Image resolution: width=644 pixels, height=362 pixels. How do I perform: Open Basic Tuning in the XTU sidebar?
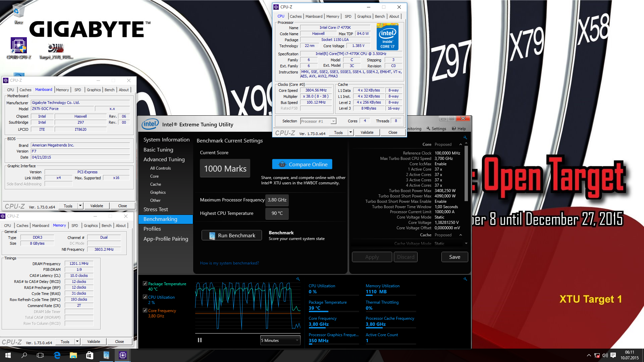click(x=158, y=149)
